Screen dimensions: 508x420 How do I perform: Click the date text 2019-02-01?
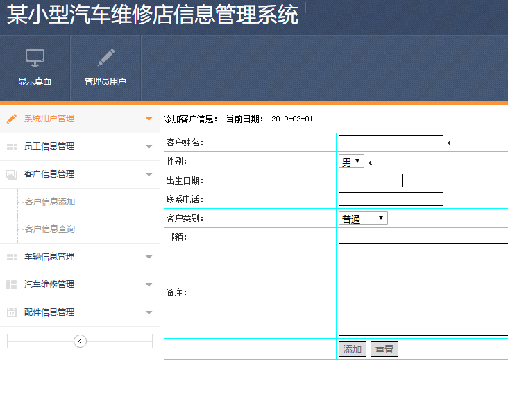click(x=292, y=119)
